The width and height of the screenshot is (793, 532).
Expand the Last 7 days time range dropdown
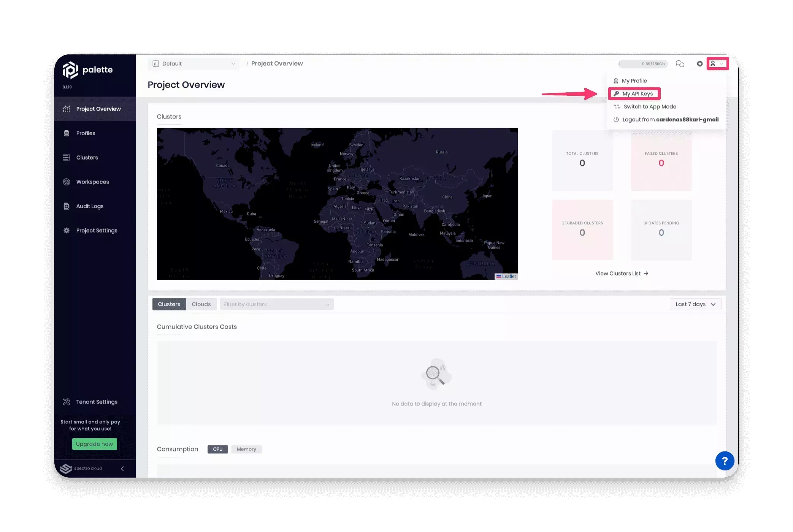pos(695,303)
